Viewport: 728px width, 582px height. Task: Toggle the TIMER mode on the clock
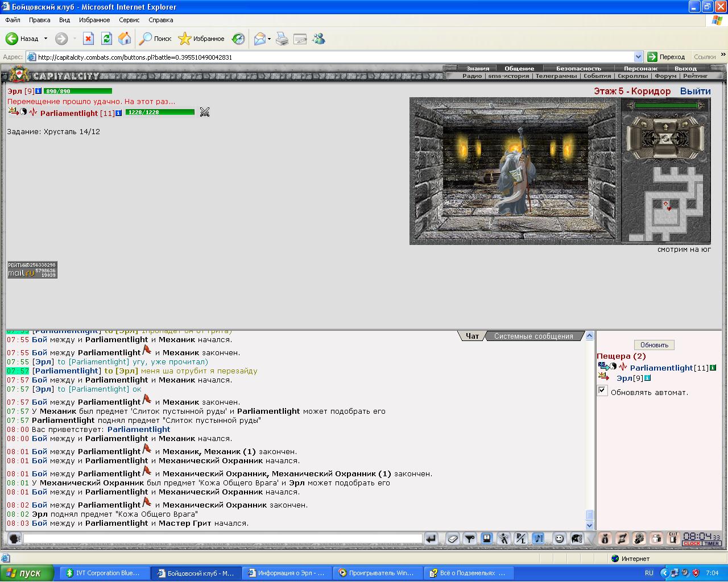coord(712,544)
